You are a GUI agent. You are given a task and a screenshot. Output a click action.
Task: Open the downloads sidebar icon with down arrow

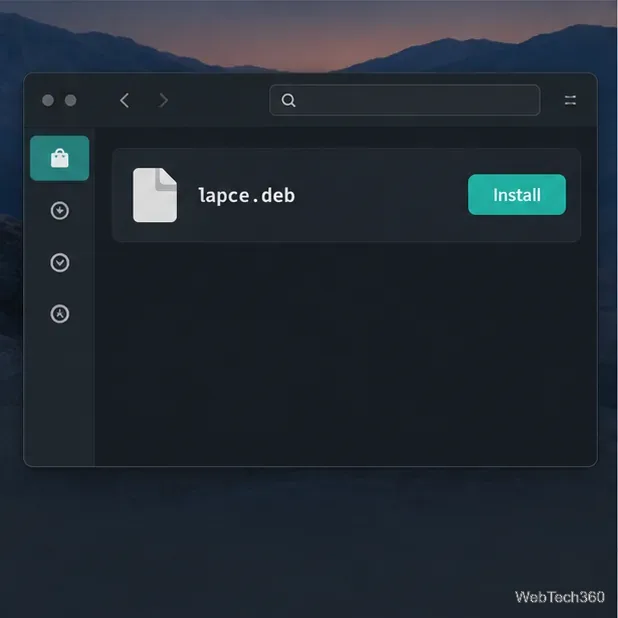click(x=60, y=210)
